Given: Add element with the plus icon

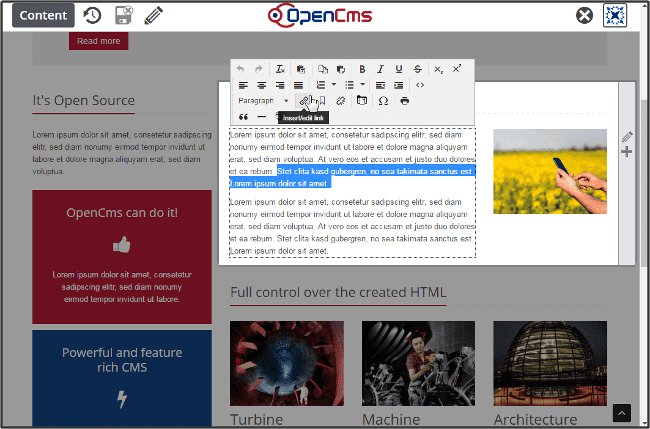Looking at the screenshot, I should 627,151.
